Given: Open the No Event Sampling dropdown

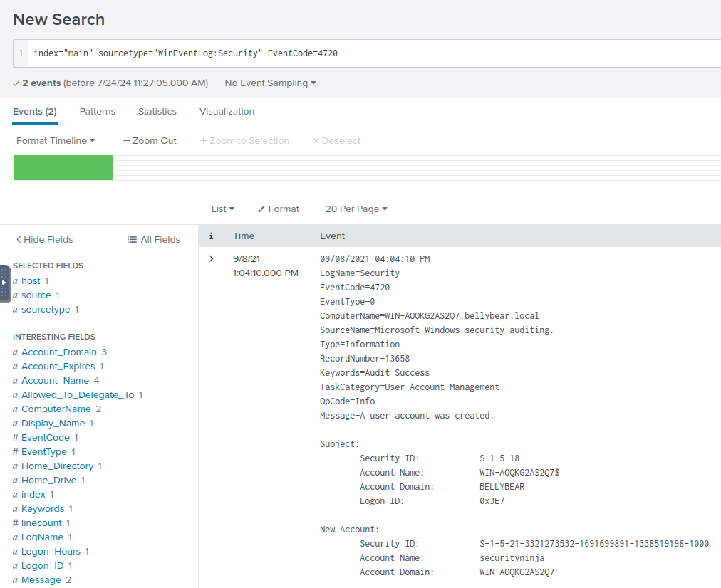Looking at the screenshot, I should pos(270,83).
